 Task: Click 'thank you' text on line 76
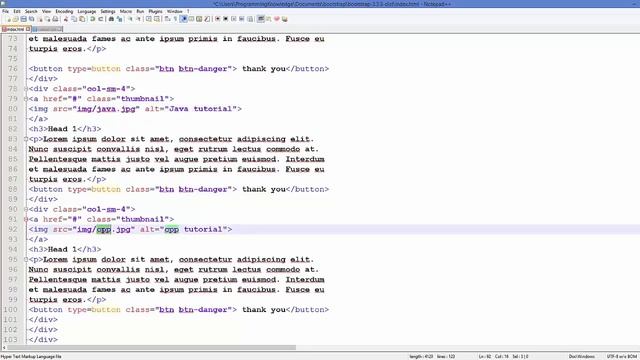(x=264, y=69)
